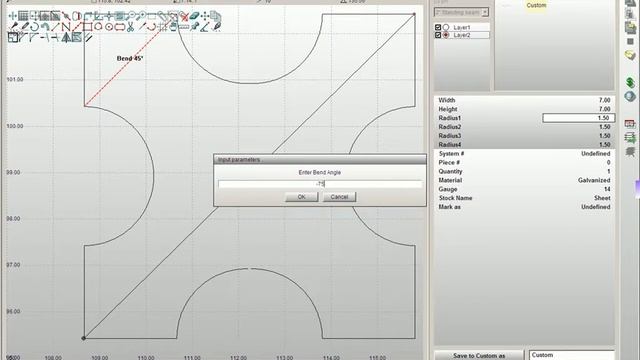Select the polyline N-shaped tool

tap(66, 27)
